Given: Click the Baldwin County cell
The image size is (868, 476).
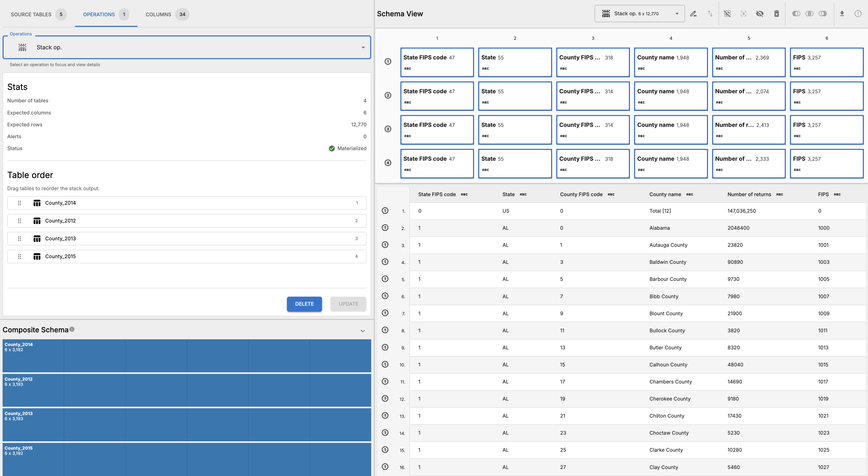Looking at the screenshot, I should coord(667,262).
